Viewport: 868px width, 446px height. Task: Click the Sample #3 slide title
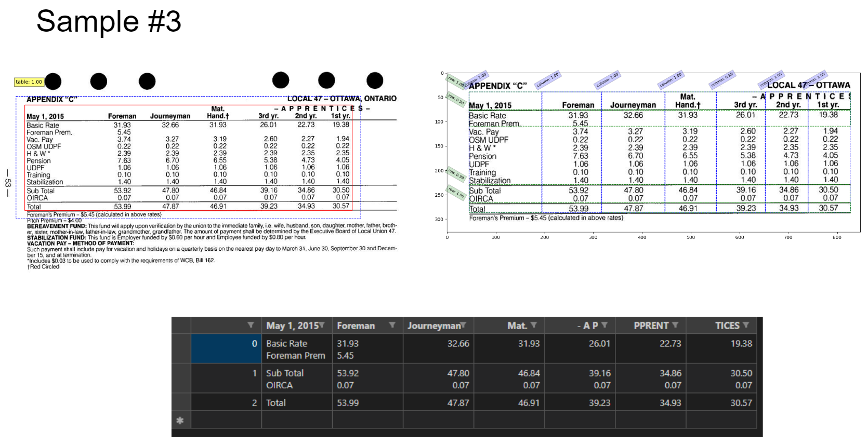(x=109, y=22)
